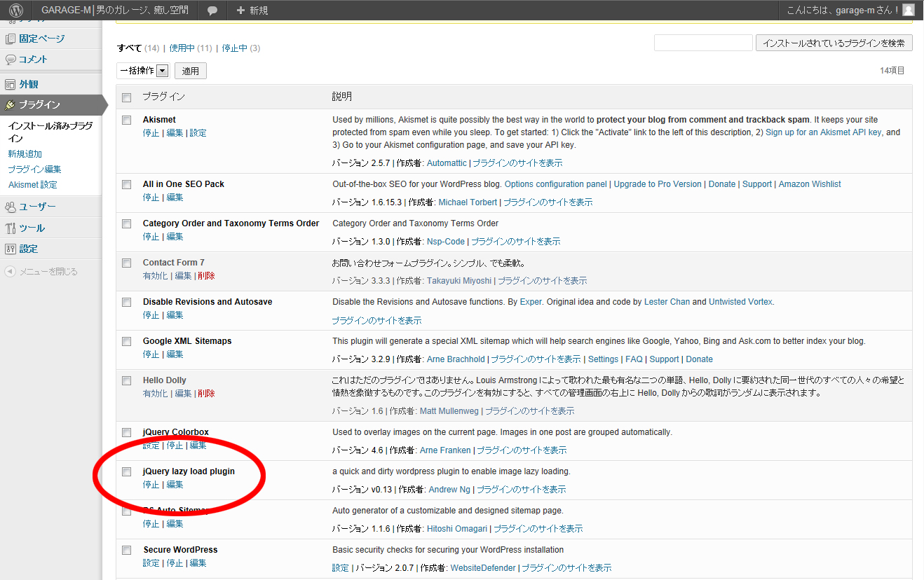Click the ユーザー sidebar icon

click(x=11, y=207)
